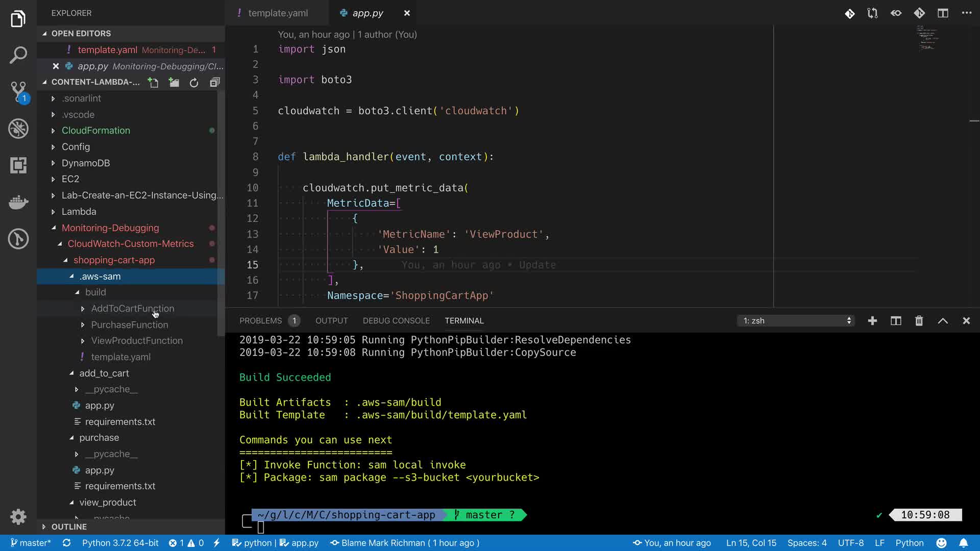
Task: Click the New File icon in explorer
Action: (153, 83)
